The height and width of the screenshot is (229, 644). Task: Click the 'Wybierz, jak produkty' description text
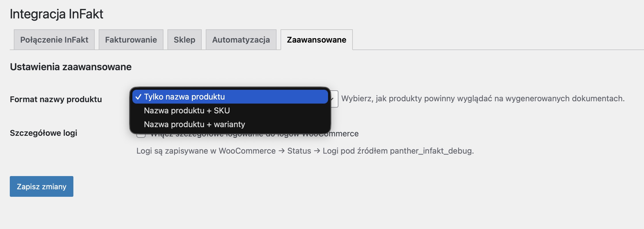coord(483,98)
